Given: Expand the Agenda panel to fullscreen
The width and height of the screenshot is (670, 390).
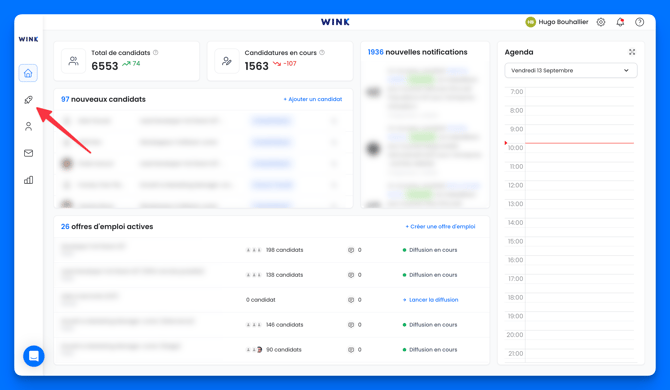Looking at the screenshot, I should [632, 52].
